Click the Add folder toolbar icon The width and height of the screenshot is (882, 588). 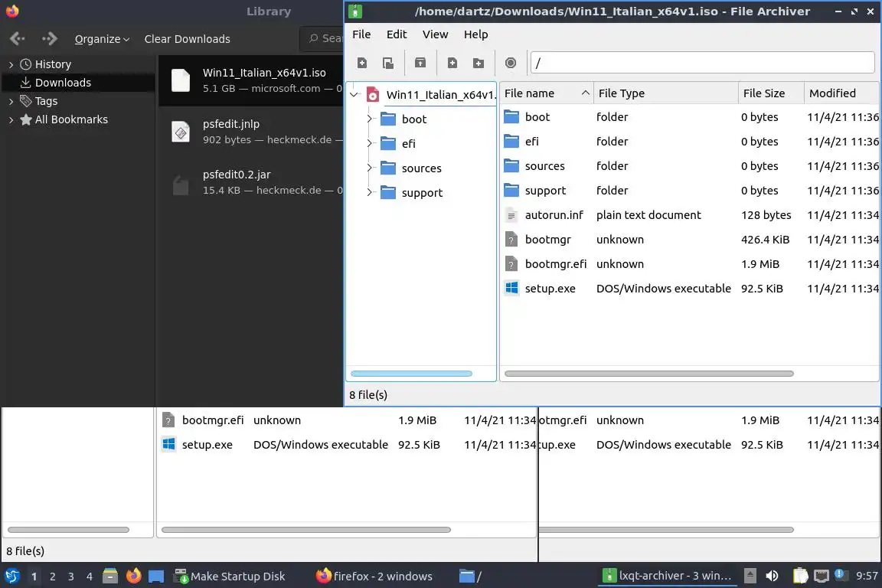(x=478, y=63)
